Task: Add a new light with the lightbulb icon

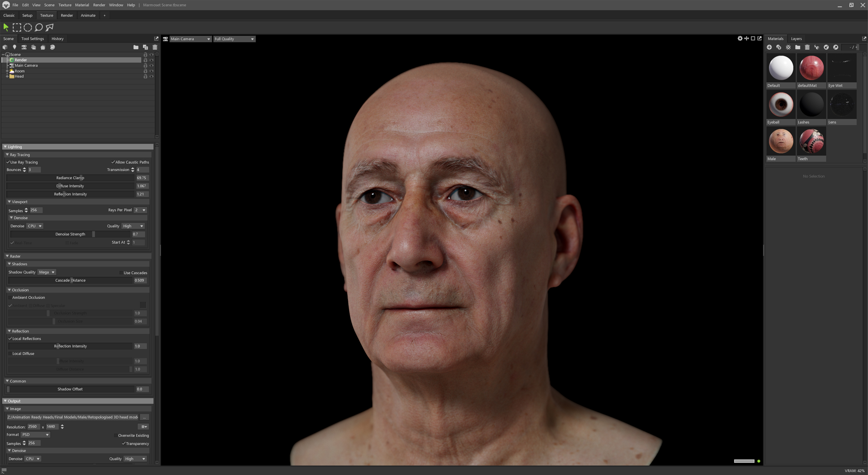Action: click(14, 47)
